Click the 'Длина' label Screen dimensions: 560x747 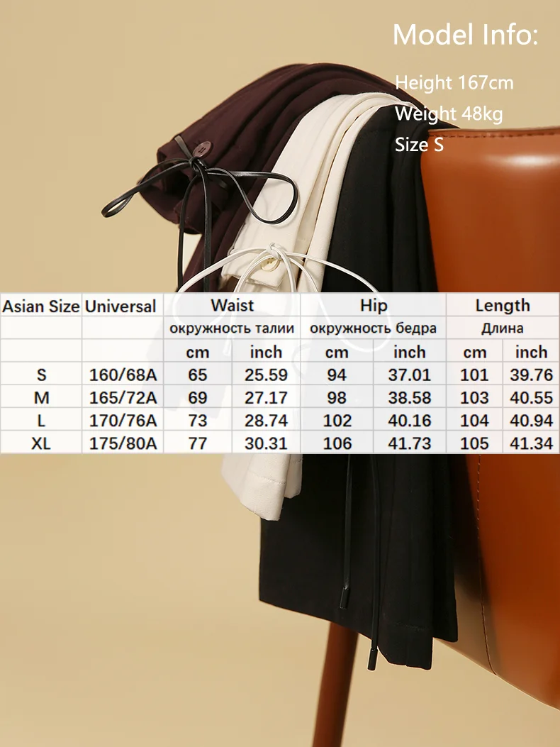pos(503,328)
